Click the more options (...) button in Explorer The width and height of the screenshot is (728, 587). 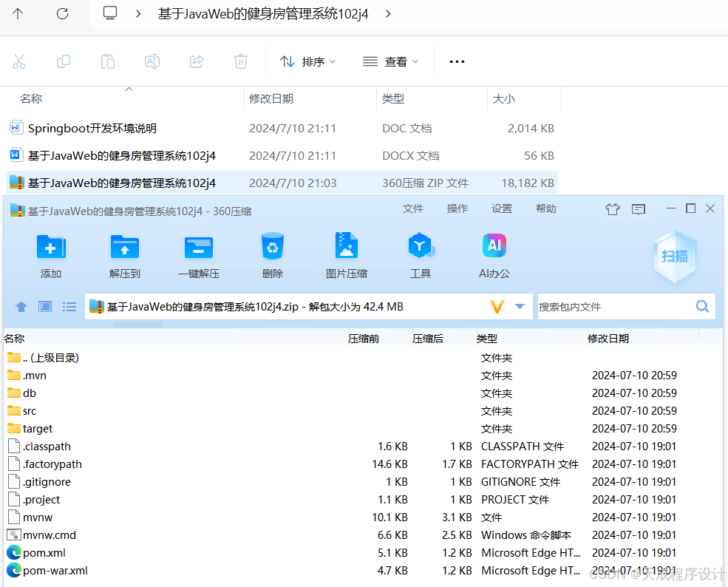click(x=456, y=62)
